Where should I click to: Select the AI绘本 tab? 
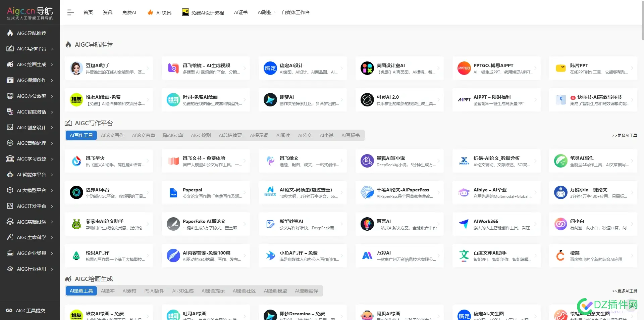coord(108,291)
